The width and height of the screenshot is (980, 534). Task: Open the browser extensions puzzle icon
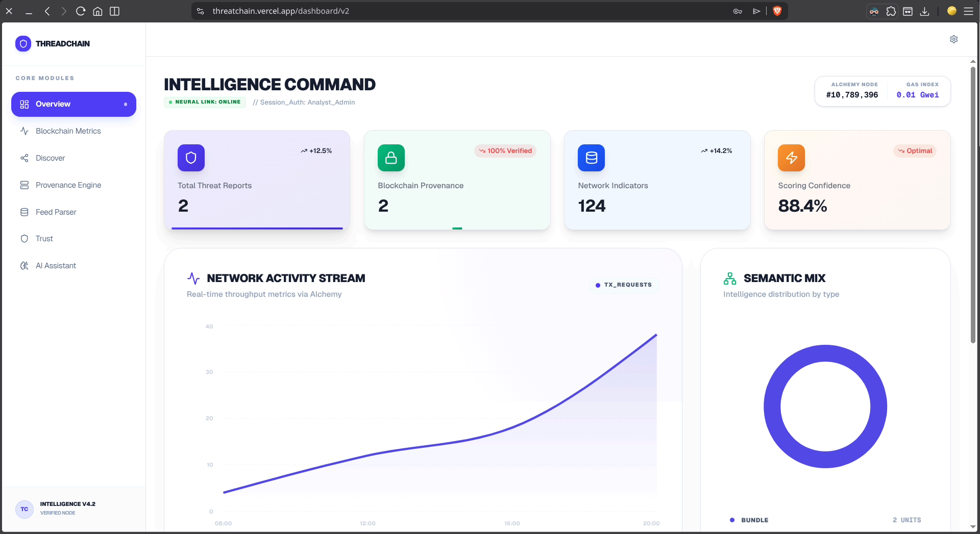pyautogui.click(x=891, y=11)
